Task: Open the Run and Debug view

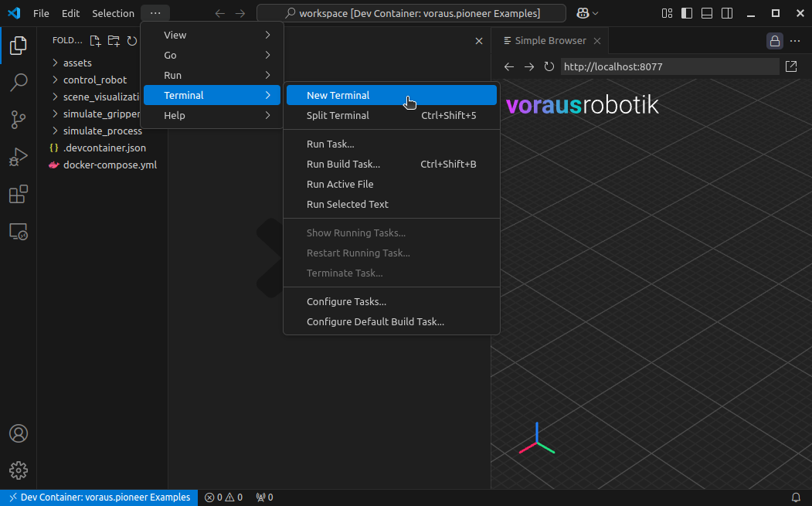Action: [x=18, y=157]
